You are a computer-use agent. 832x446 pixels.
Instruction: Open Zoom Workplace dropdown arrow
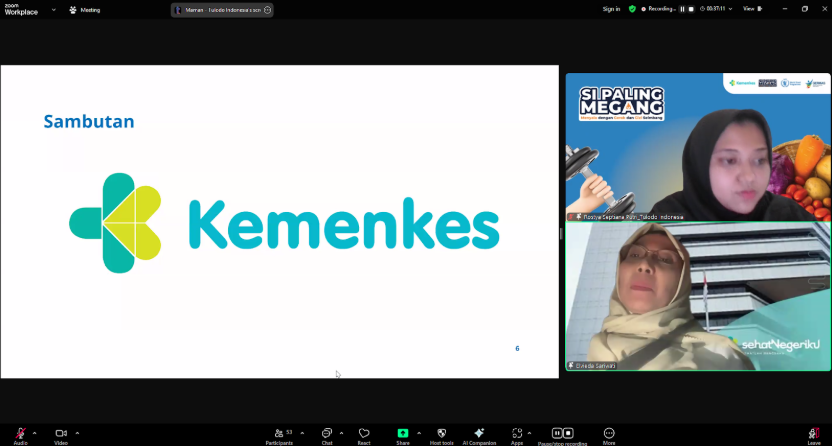54,10
